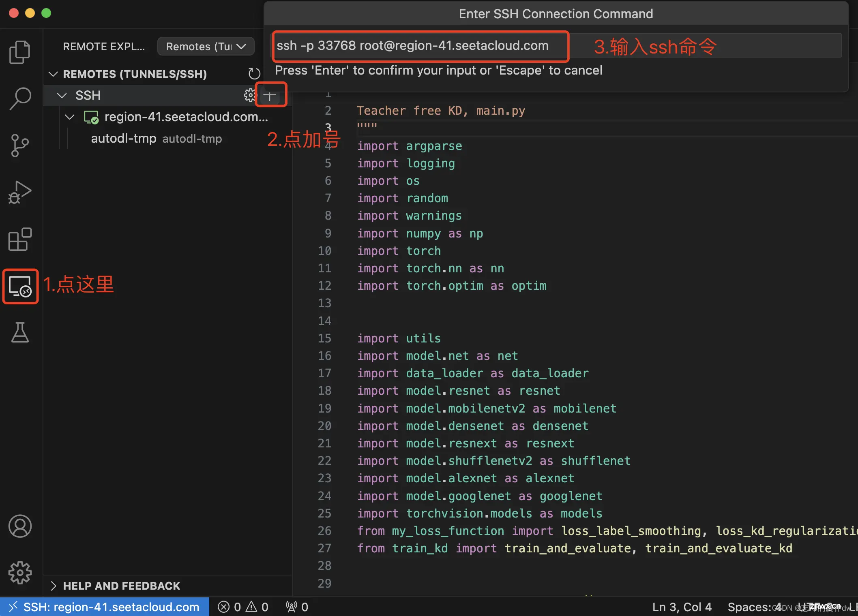Refresh the Remotes list
The image size is (858, 616).
pos(254,74)
